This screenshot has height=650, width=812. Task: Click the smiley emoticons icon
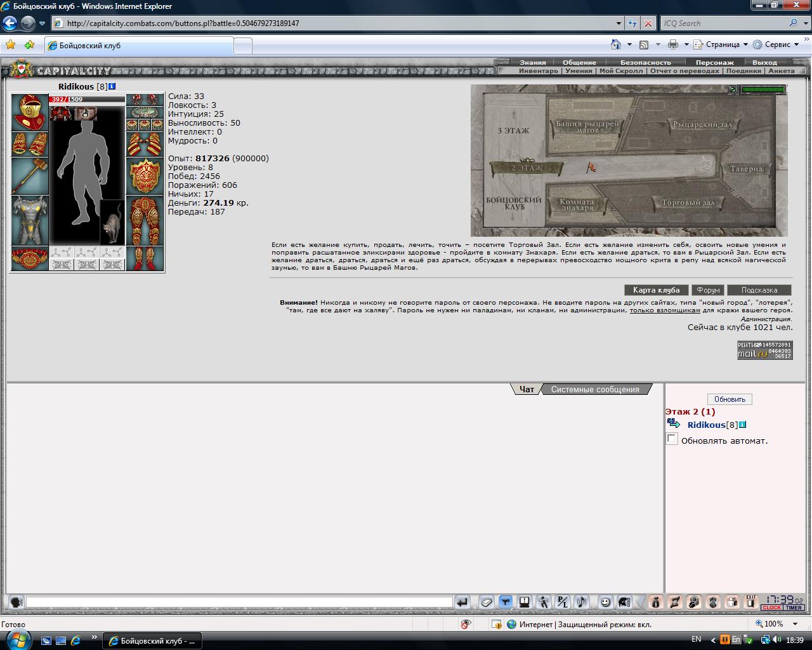tap(605, 602)
